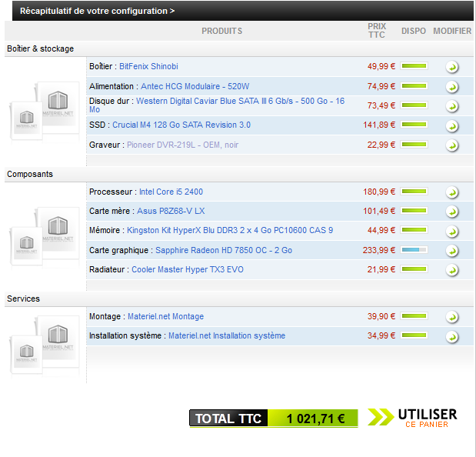The image size is (476, 457).
Task: Open the BitFenix Shinobi product link
Action: coord(148,67)
